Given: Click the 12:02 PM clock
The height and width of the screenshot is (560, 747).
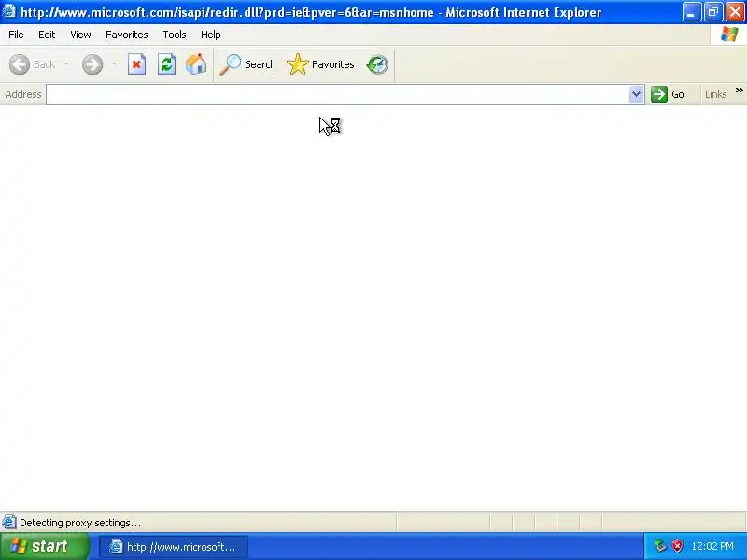Looking at the screenshot, I should tap(712, 546).
